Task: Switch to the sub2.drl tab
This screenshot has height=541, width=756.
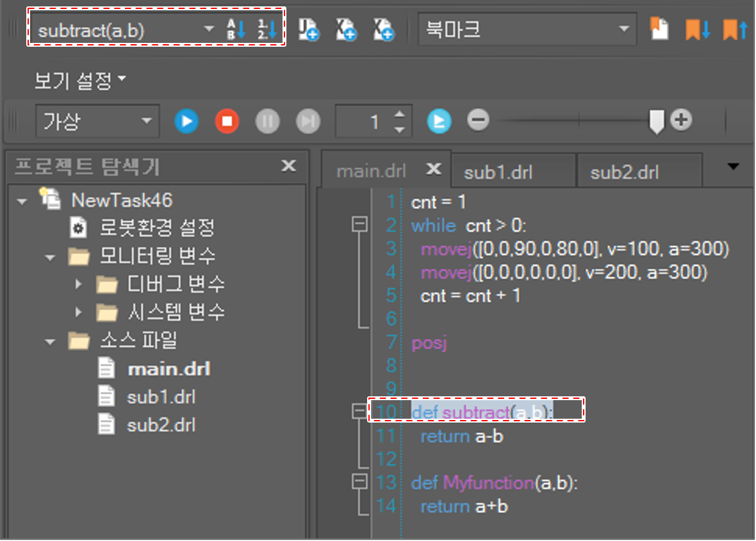Action: click(625, 172)
